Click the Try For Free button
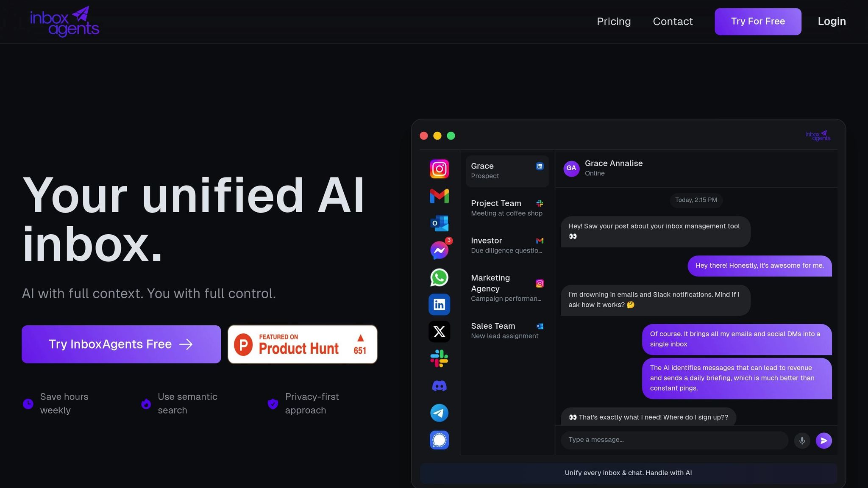The height and width of the screenshot is (488, 868). coord(757,22)
